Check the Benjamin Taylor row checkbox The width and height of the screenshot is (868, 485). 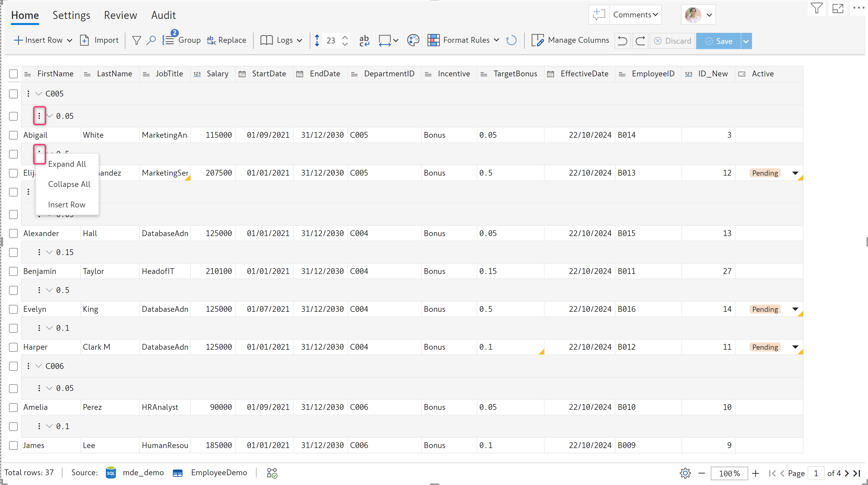(x=13, y=272)
